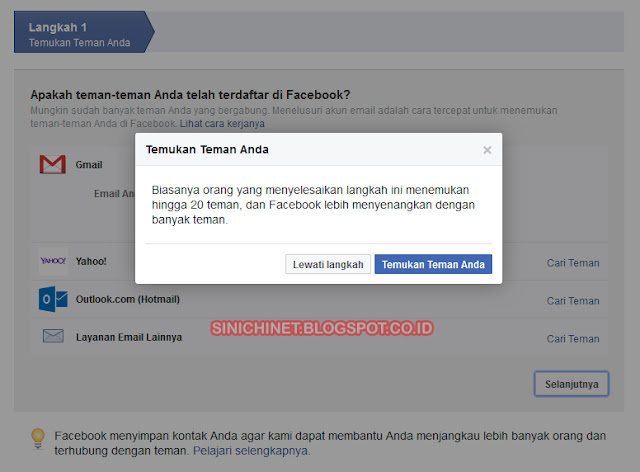640x472 pixels.
Task: Click the Yahoo! label text
Action: pos(91,261)
